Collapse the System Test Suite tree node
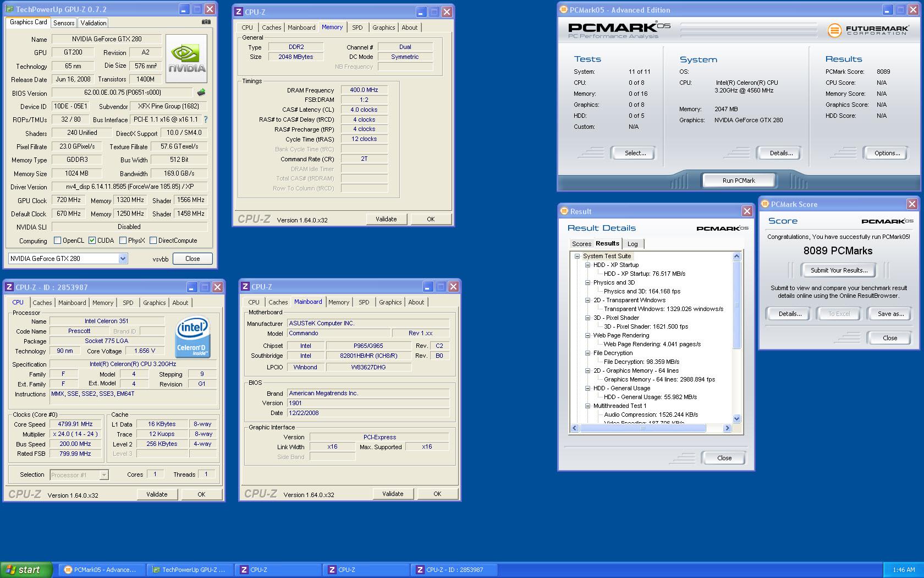 click(x=577, y=256)
